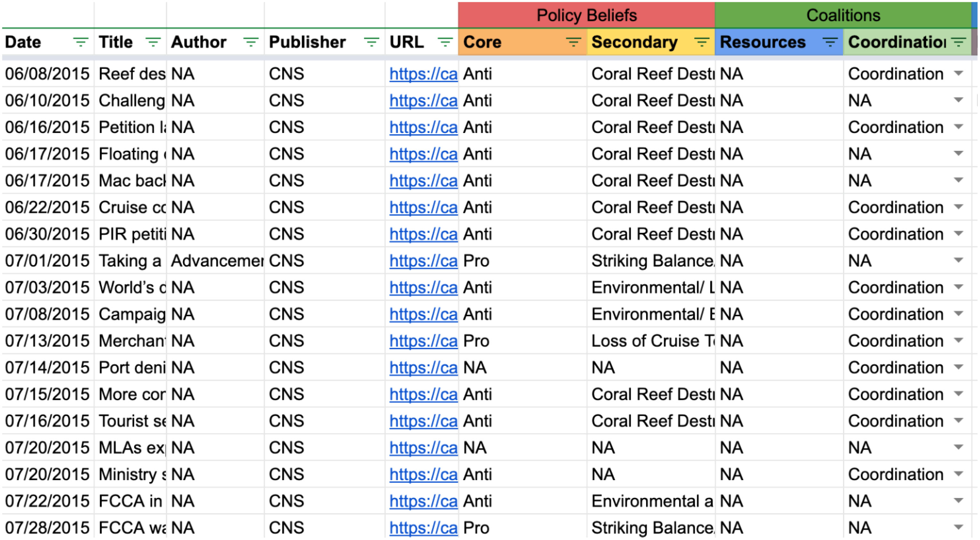Screen dimensions: 980x540
Task: Open the URL link in the Cruise row
Action: click(423, 208)
